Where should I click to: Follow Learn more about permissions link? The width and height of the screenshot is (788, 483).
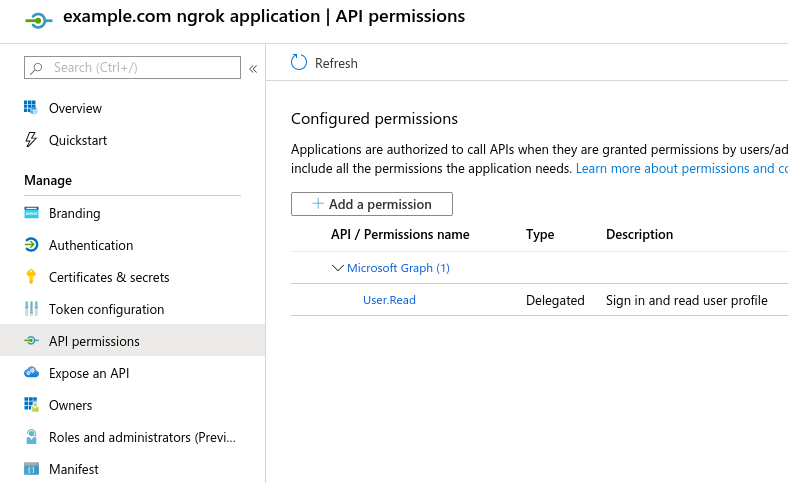pos(680,168)
